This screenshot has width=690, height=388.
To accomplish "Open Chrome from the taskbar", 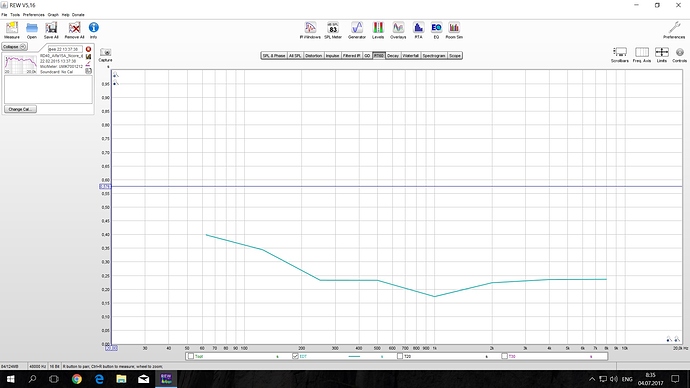I will [77, 379].
